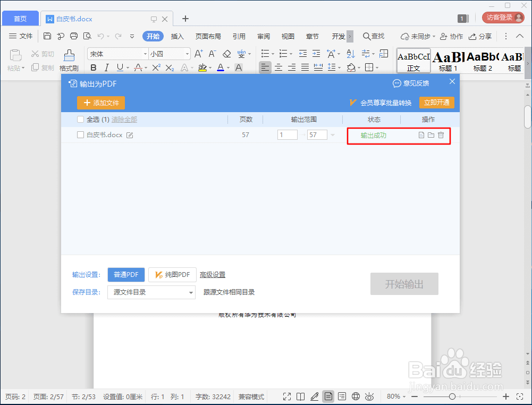Open the output folder for 白皮书.docx
The image size is (532, 405).
click(x=431, y=135)
